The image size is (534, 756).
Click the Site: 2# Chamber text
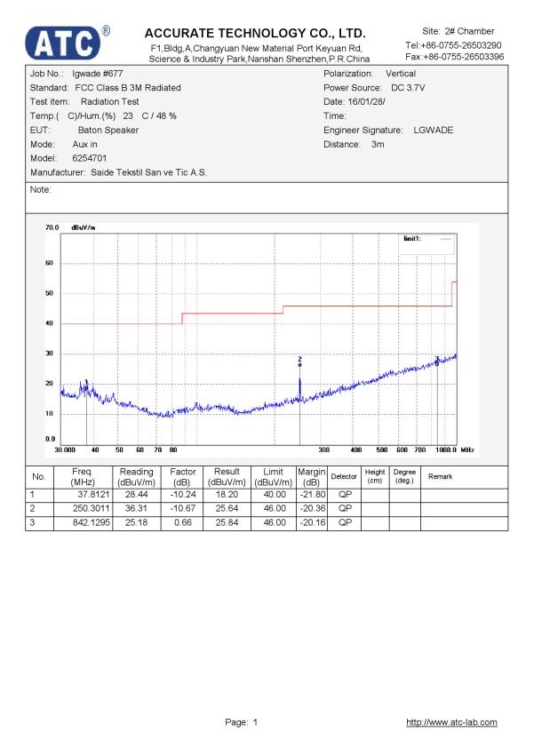tap(458, 31)
